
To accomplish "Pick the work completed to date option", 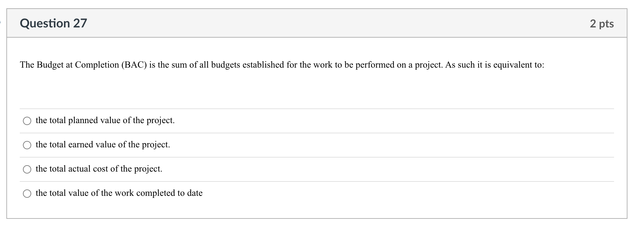I will (x=27, y=193).
